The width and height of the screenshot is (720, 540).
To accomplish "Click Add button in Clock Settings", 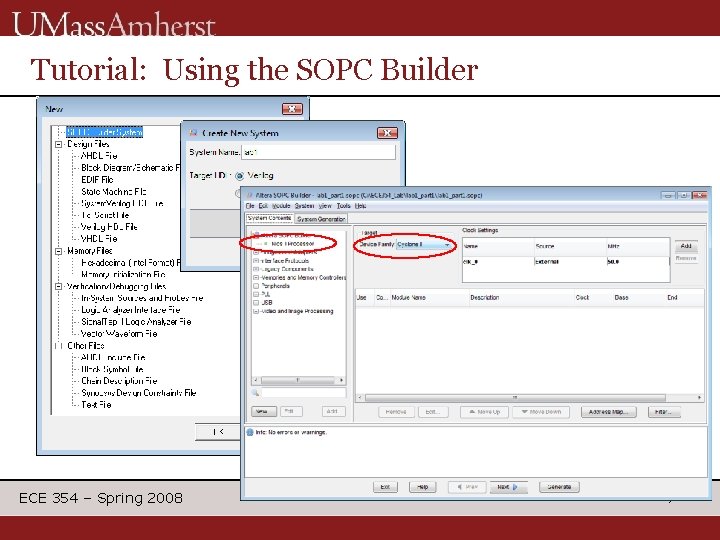I will pos(686,247).
